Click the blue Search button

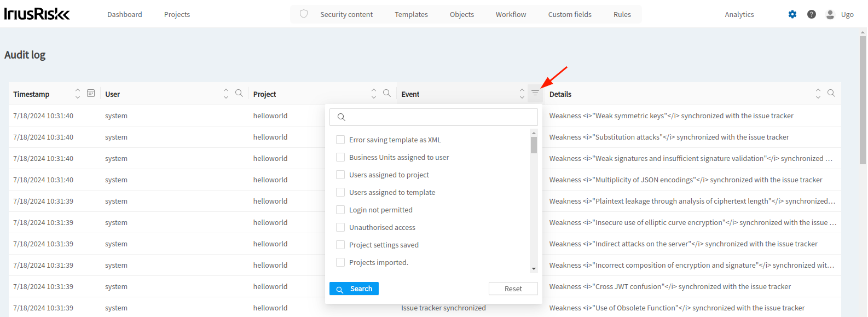354,289
